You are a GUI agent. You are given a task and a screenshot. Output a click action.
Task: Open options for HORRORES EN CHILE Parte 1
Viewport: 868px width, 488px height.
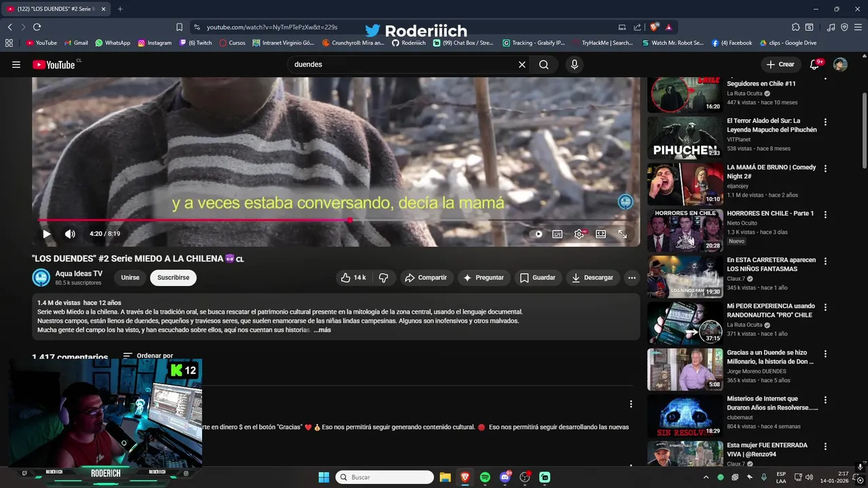tap(825, 214)
